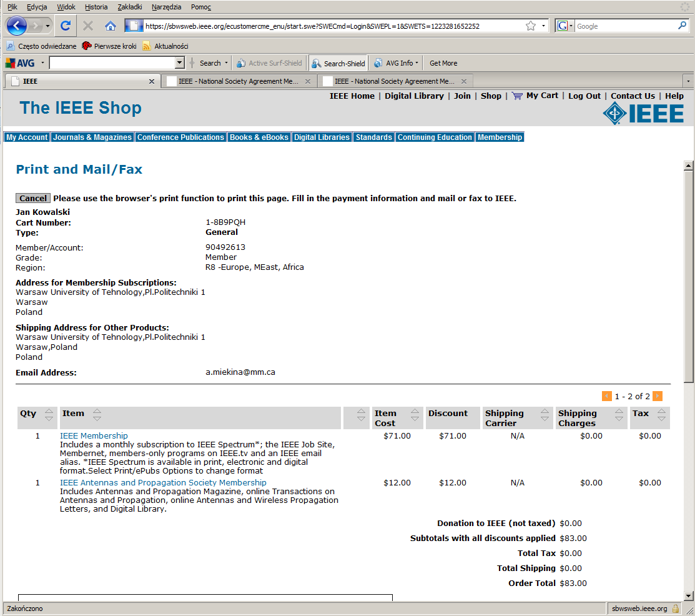Open the Widok menu
The height and width of the screenshot is (616, 695).
point(66,7)
